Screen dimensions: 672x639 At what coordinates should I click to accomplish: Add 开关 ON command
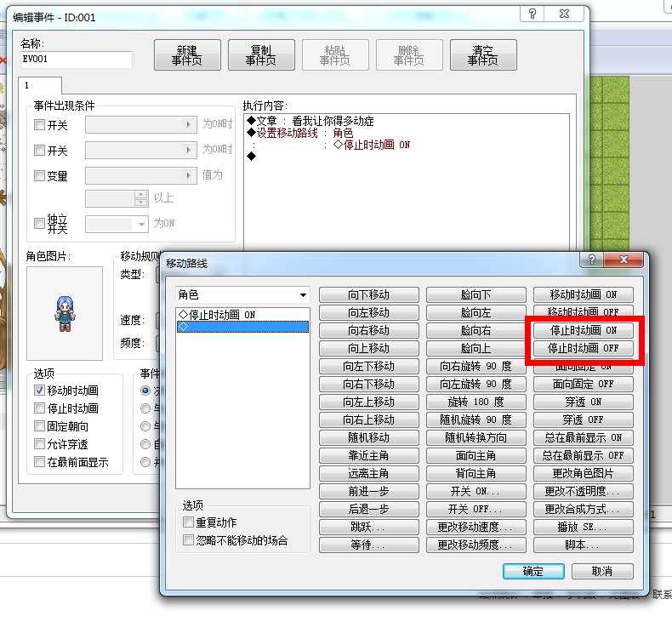(476, 491)
